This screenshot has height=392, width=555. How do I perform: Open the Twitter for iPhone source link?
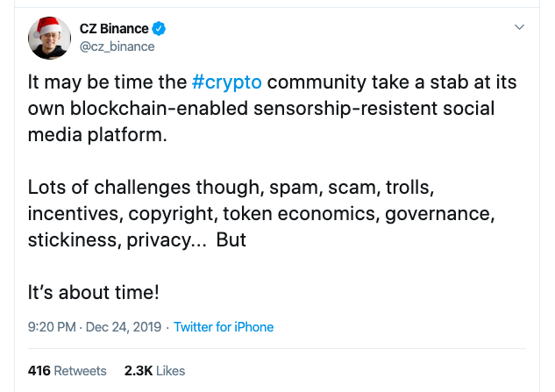224,327
